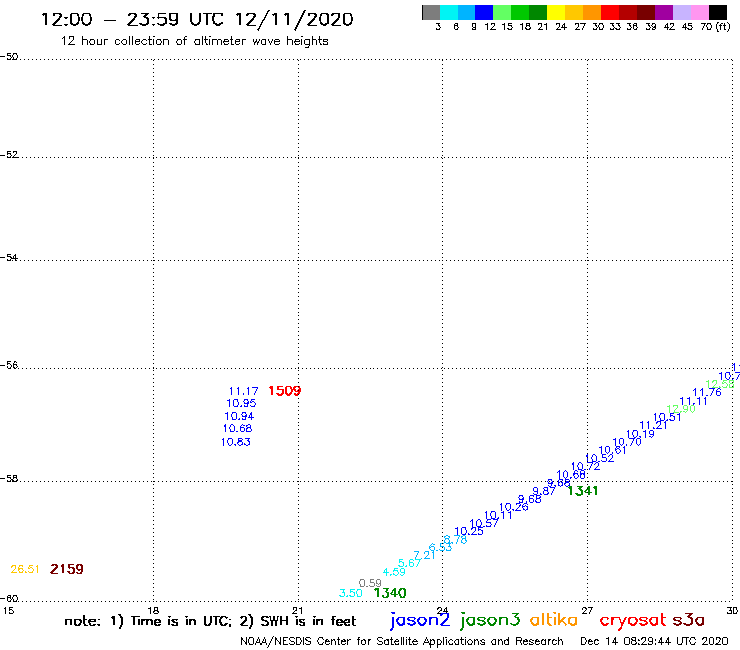Click the wave height value 10.51
Viewport: 740px width, 650px height.
[667, 418]
